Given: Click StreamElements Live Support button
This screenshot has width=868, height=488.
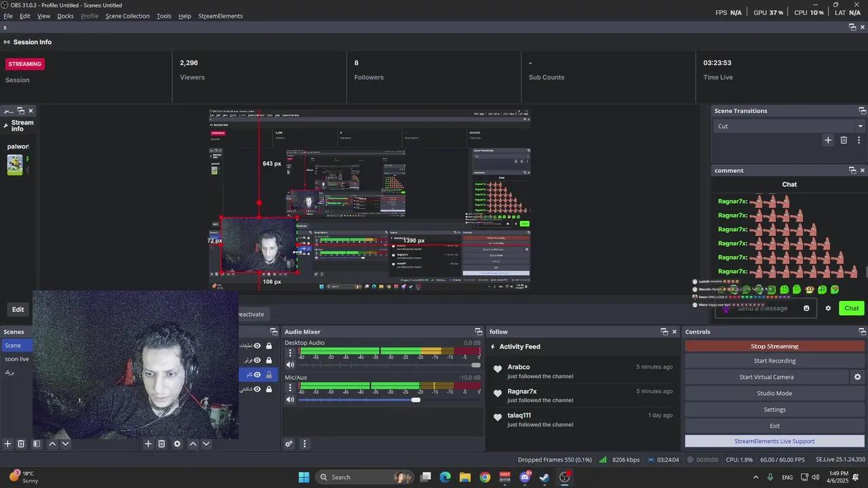Looking at the screenshot, I should point(774,441).
